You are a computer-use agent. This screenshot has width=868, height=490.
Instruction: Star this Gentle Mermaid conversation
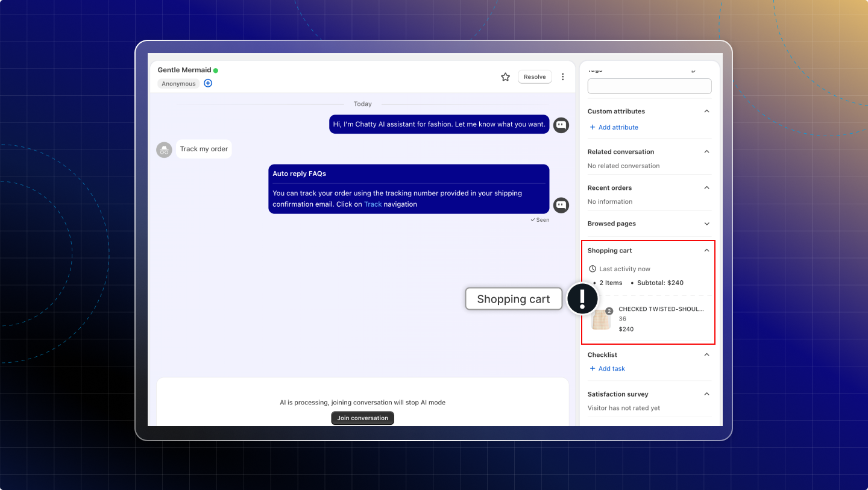(x=505, y=77)
